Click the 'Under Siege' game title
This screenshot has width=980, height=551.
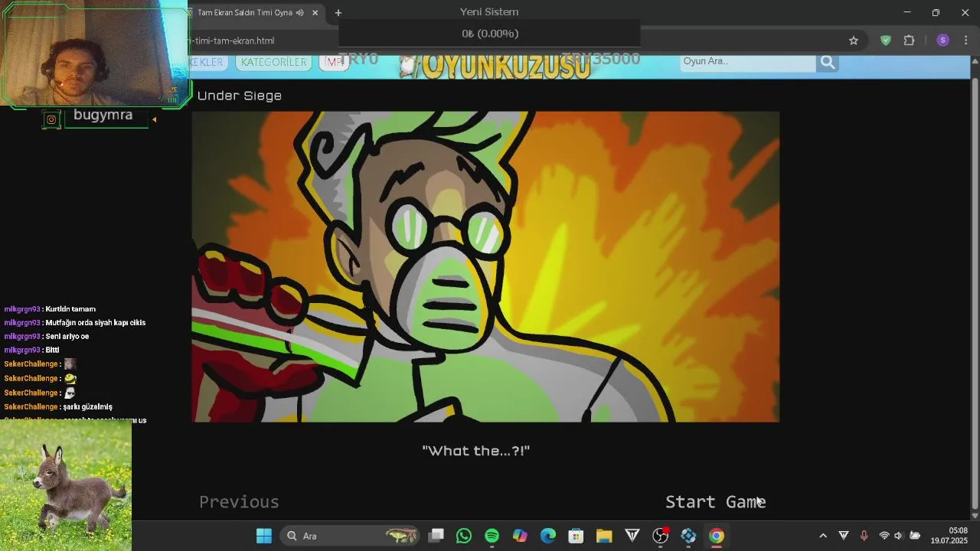point(240,96)
